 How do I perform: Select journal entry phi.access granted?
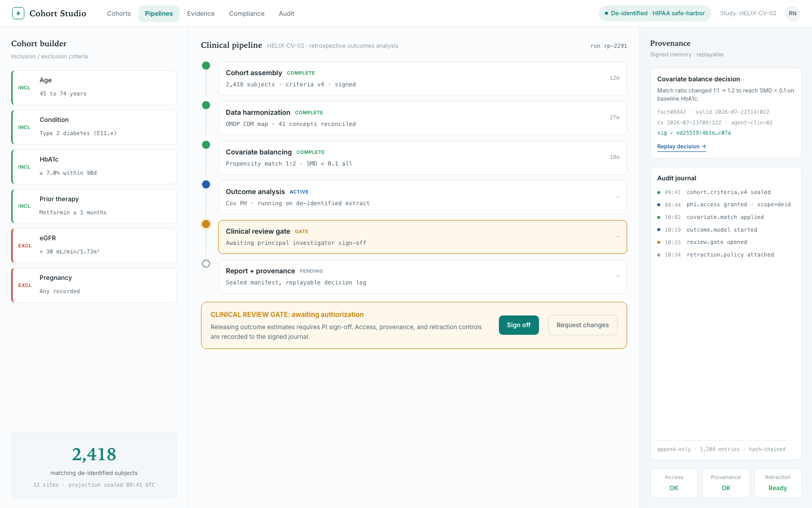[726, 205]
